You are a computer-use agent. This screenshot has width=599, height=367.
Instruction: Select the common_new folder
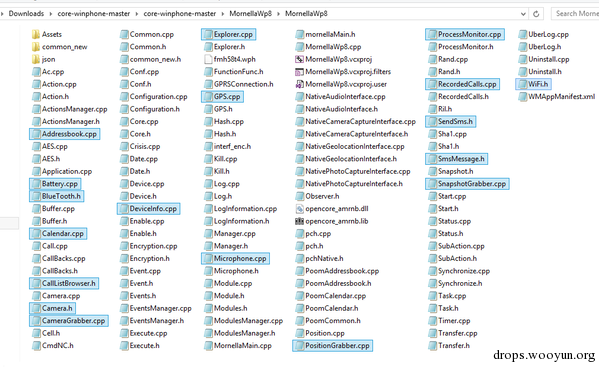[60, 47]
